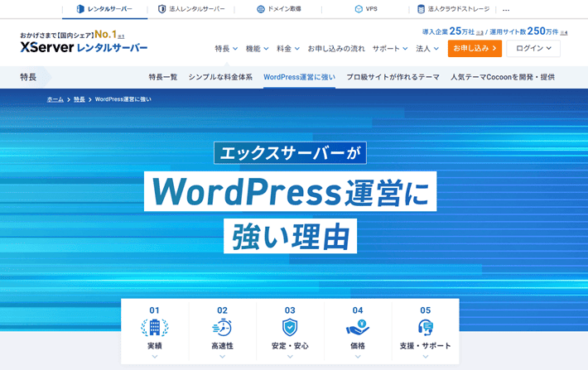Open the ログイン dropdown button

(533, 48)
